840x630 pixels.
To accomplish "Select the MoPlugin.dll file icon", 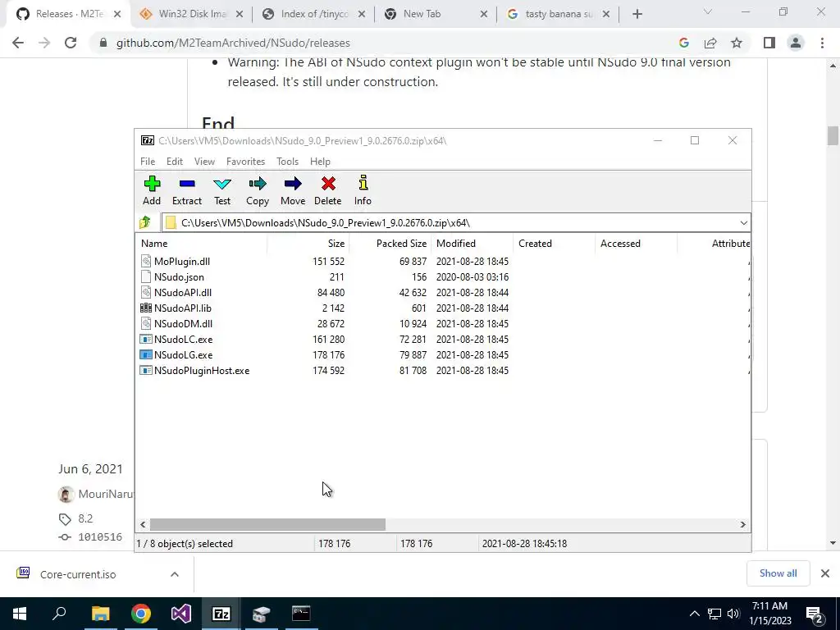I will (x=146, y=262).
